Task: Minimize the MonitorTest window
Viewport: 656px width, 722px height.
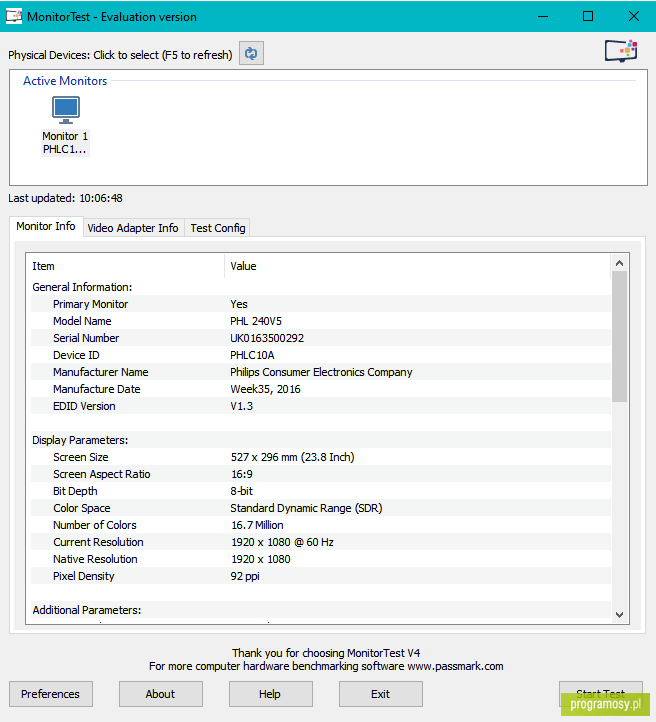Action: pos(543,17)
